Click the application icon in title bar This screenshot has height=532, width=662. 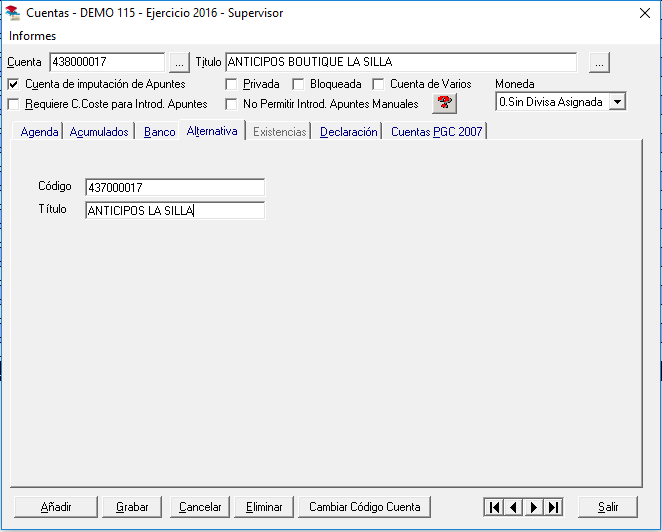coord(13,13)
